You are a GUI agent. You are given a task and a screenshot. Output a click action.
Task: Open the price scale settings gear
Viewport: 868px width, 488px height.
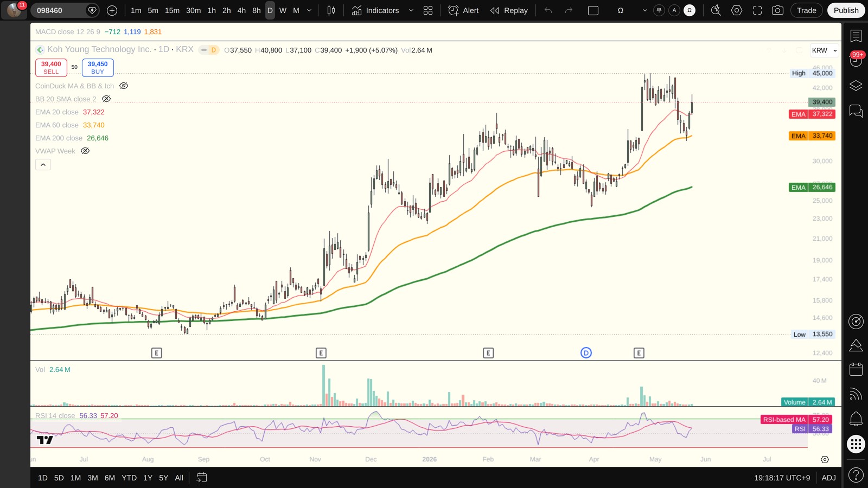(x=825, y=459)
